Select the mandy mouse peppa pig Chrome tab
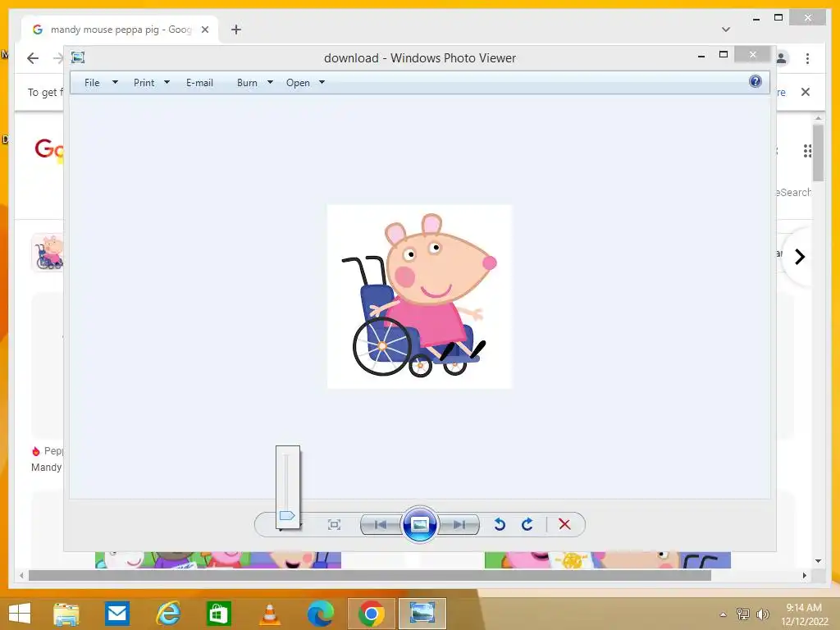Screen dimensions: 840x630 coord(120,30)
